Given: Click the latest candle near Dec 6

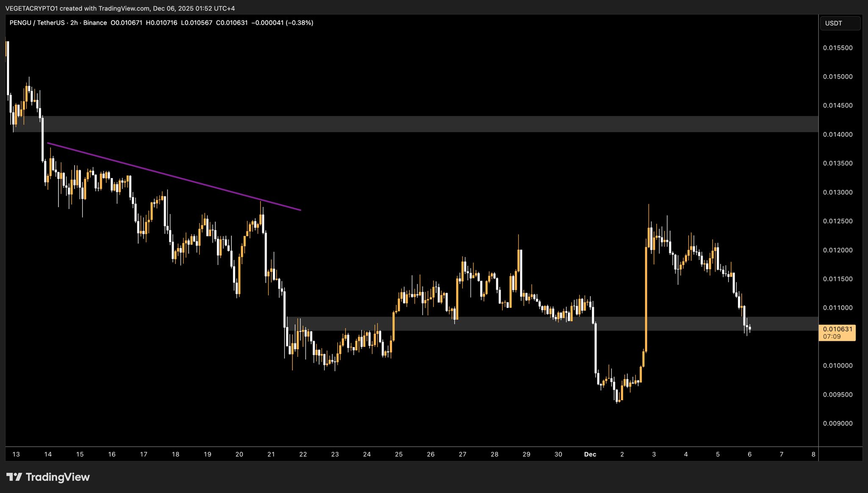Looking at the screenshot, I should [750, 328].
